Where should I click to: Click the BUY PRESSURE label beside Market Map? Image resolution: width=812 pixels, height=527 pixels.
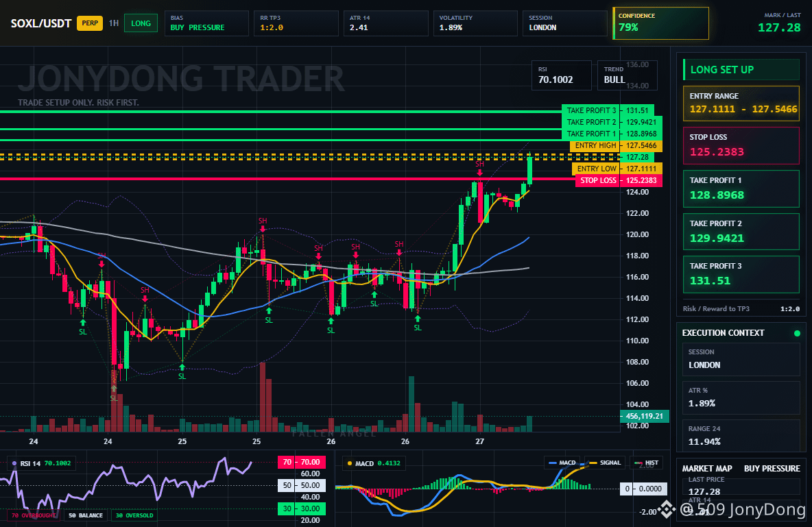point(772,469)
